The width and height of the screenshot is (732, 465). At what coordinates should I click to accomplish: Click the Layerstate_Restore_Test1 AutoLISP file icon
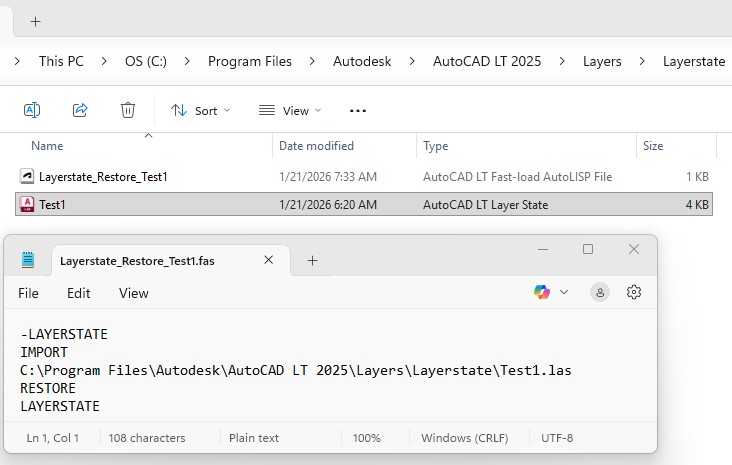pos(27,176)
